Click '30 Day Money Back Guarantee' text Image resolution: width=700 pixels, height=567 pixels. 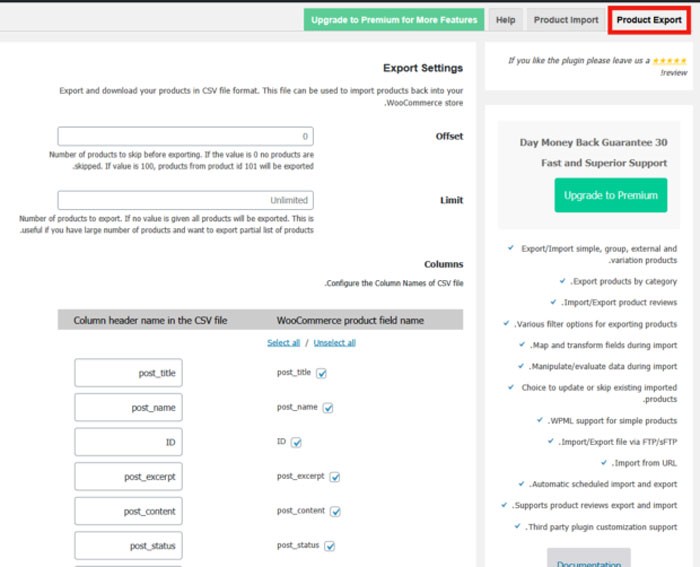593,142
